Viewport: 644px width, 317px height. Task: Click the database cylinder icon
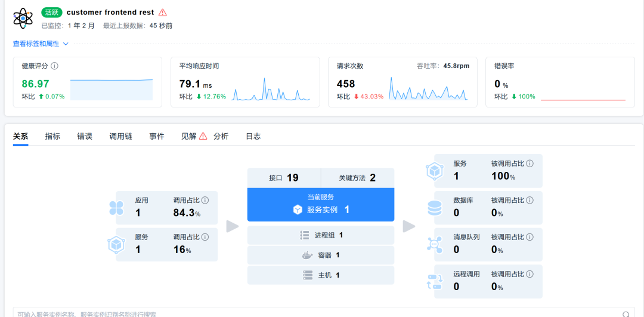point(434,208)
